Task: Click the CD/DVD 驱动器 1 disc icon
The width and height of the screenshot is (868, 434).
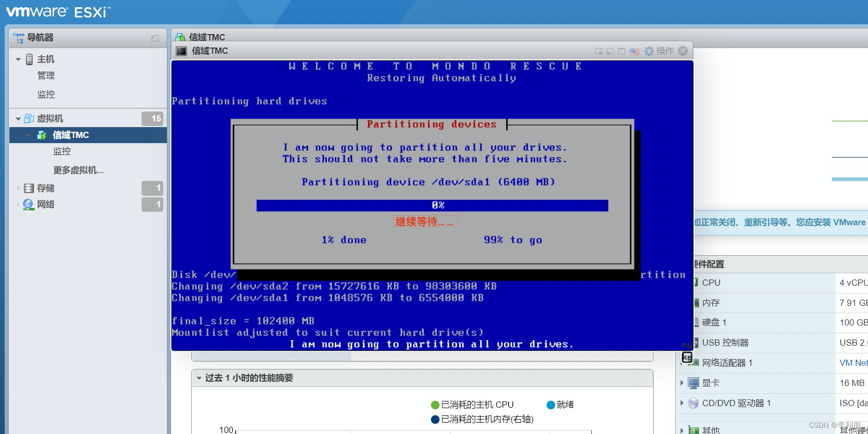Action: 693,404
